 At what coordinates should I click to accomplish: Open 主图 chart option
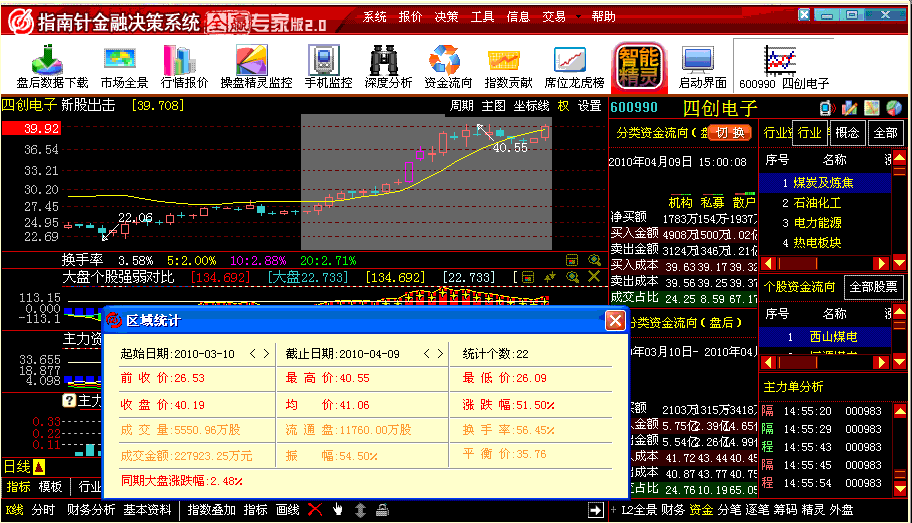click(493, 106)
